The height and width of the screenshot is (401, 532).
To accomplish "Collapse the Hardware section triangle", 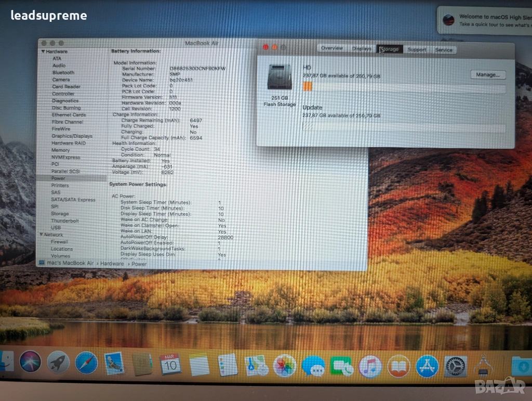I will tap(43, 52).
